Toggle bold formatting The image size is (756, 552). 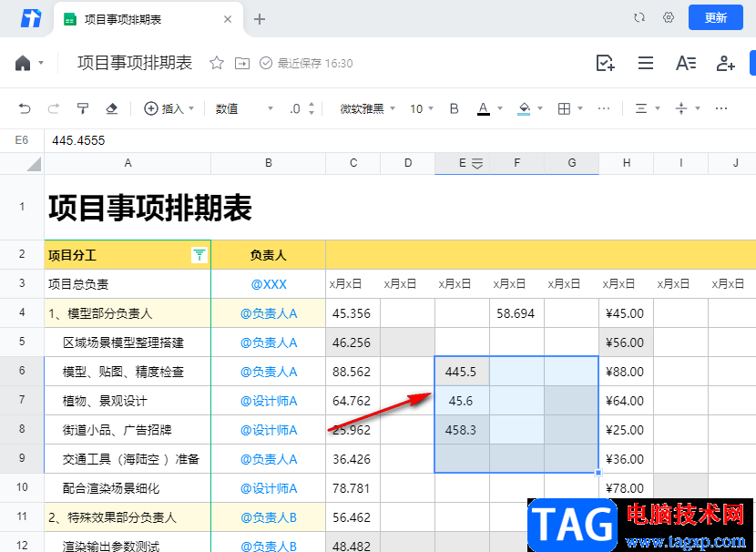[x=455, y=108]
